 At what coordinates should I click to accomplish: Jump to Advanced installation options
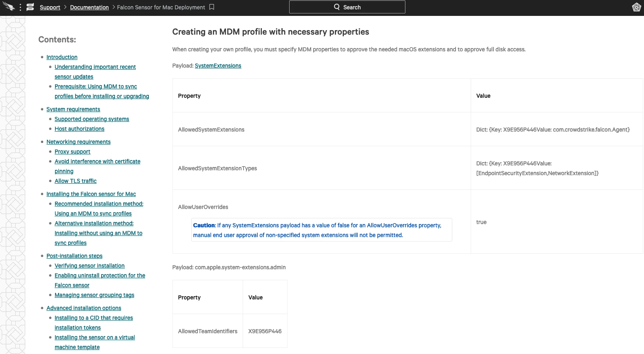point(84,308)
